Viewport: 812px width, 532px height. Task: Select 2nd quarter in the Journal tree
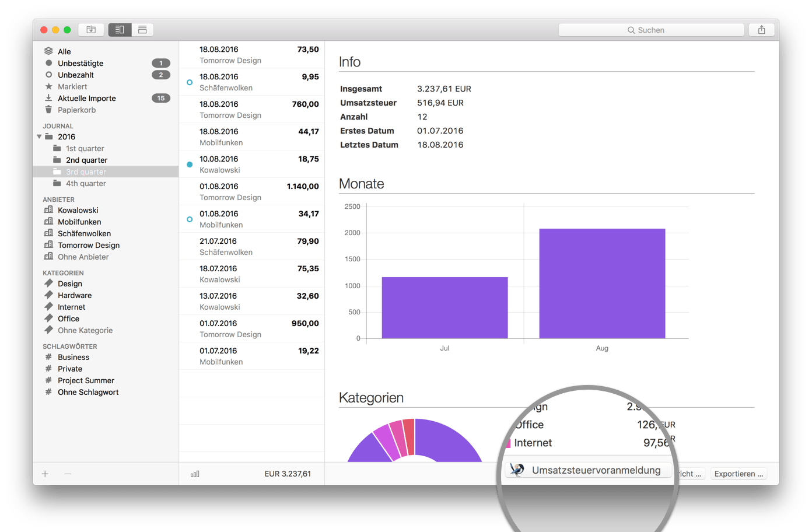pyautogui.click(x=86, y=160)
